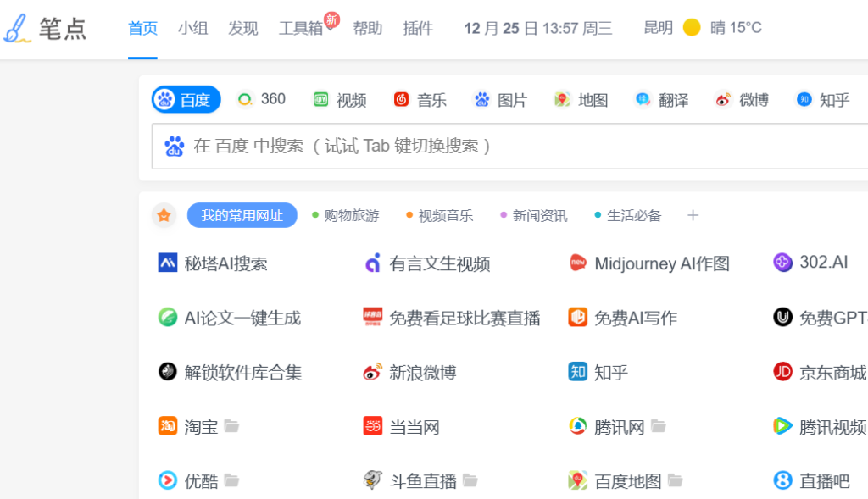The width and height of the screenshot is (868, 499).
Task: Select the 百度 search engine button
Action: pos(186,100)
